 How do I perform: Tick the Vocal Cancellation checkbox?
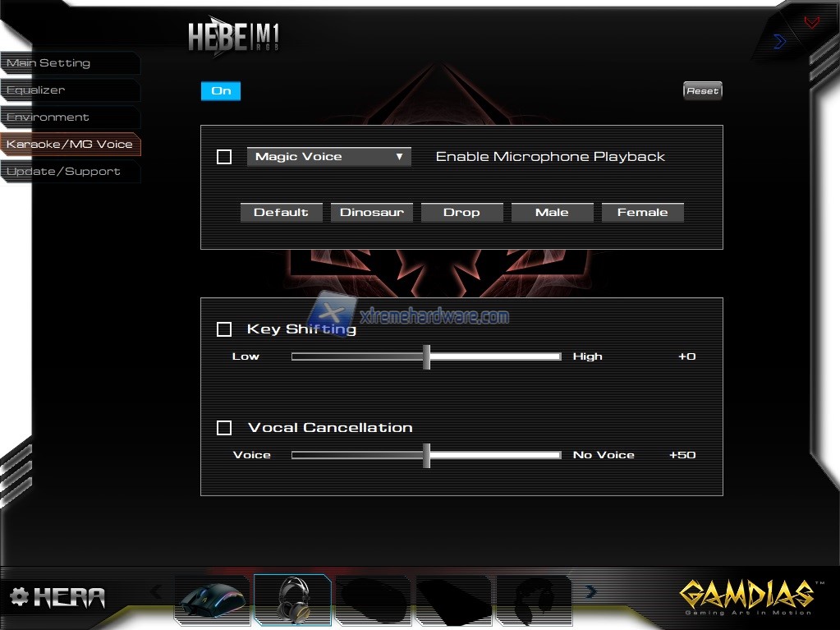point(224,428)
